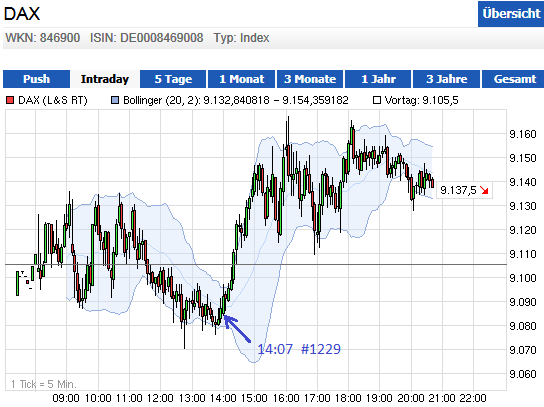Viewport: 544px width, 407px height.
Task: Click the DAX title heading
Action: pos(22,14)
